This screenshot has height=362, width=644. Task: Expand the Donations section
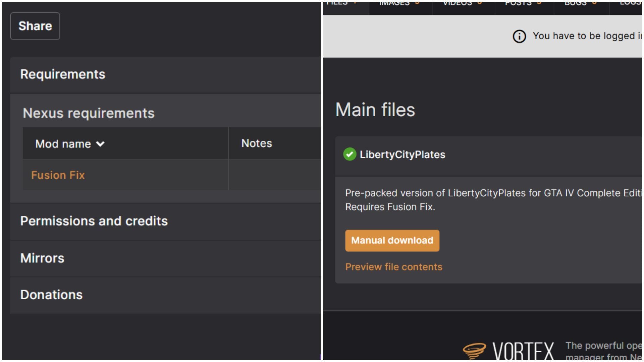(x=51, y=295)
